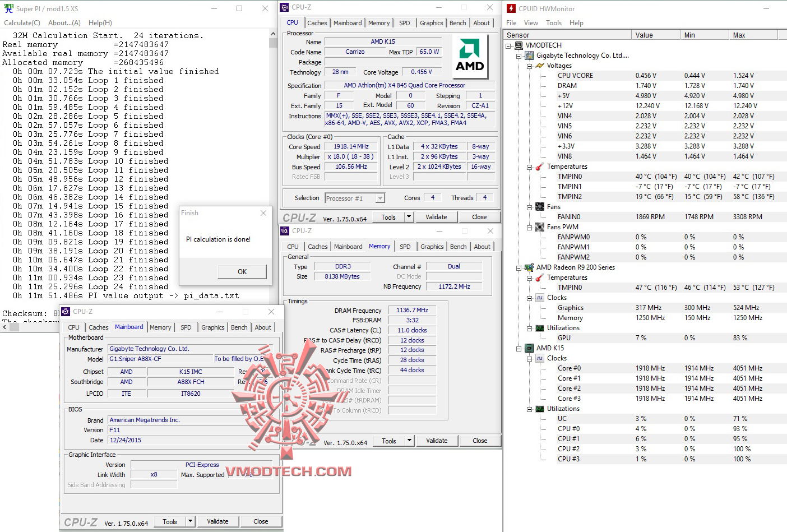The image size is (787, 532).
Task: Open the Tools dropdown arrow in the CPU-Z Mainboard window
Action: pyautogui.click(x=190, y=521)
